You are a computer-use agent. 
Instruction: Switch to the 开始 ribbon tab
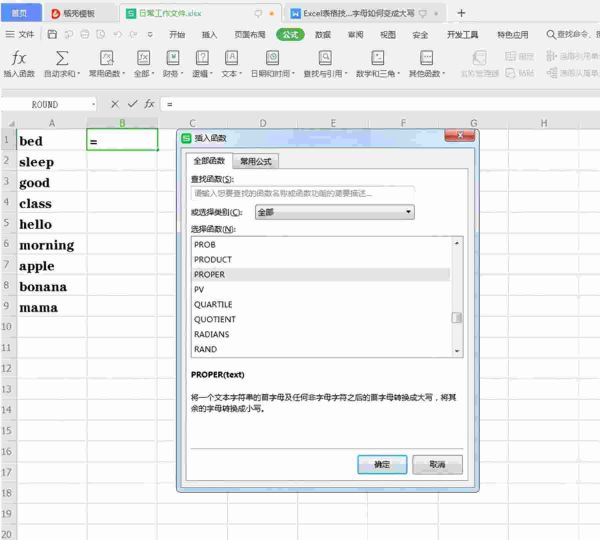pos(177,35)
